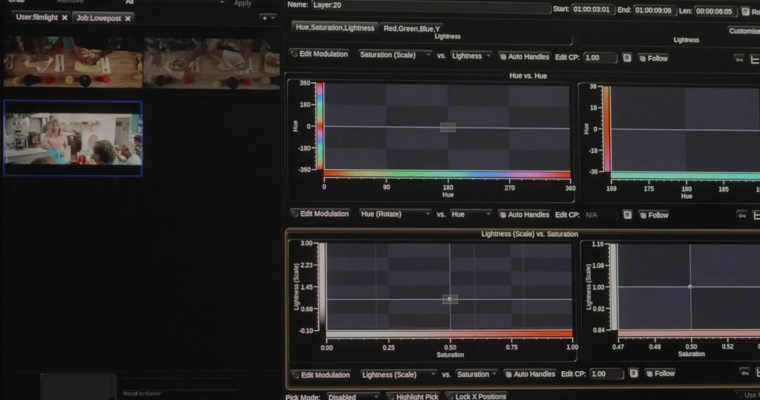Click the Start timecode field 01:00:03:01
Screen dimensions: 760x400
(593, 10)
